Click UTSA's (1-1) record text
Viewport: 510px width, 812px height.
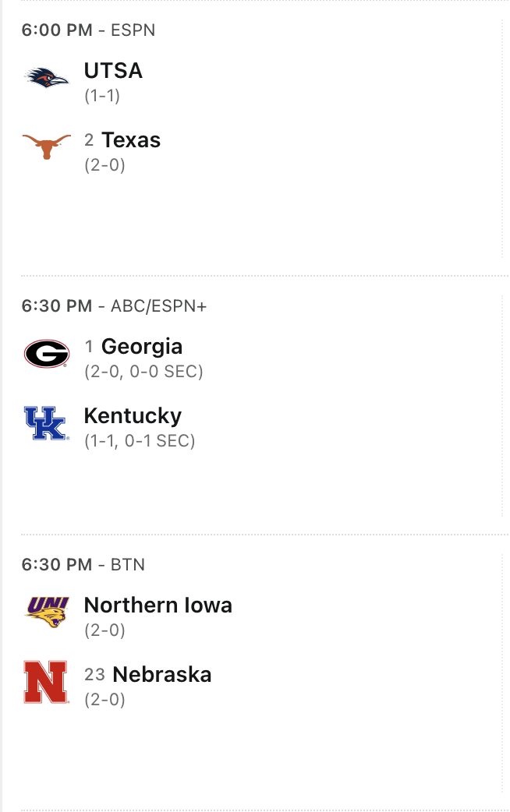click(x=102, y=96)
